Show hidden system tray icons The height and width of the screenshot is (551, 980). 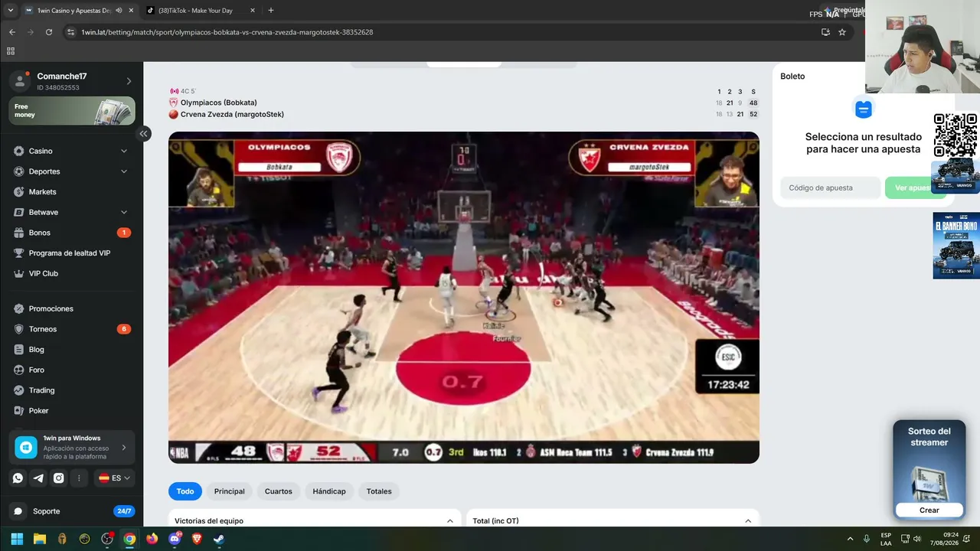coord(850,539)
